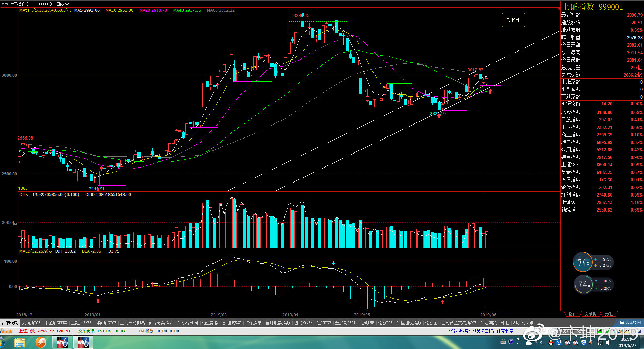Switch to 纽约NYMEX tab
Viewport: 644px width, 349px height.
(x=303, y=323)
